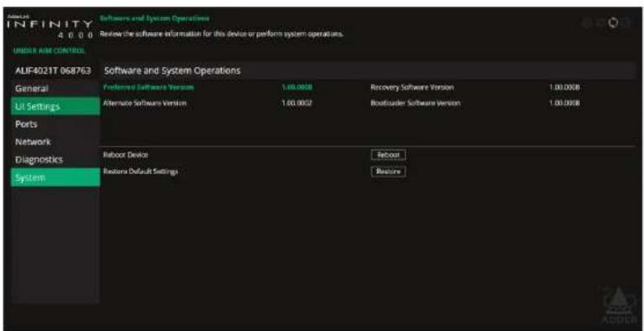Click the Preferred Software Version label

coord(148,87)
